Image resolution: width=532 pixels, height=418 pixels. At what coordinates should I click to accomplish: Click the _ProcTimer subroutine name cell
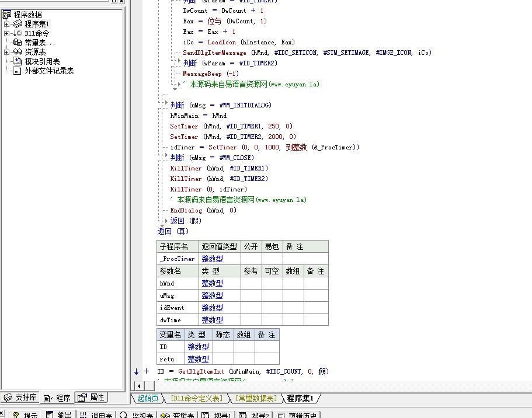(178, 259)
